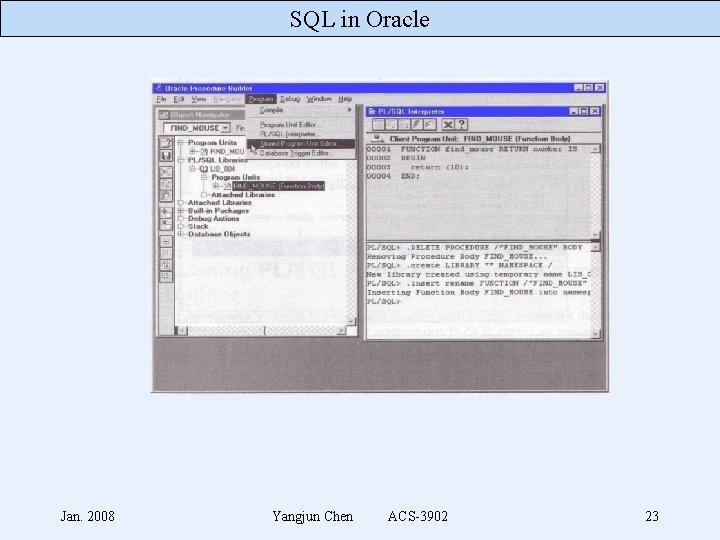Choose PL/SQL Interpreter from Program menu
Viewport: 720px width, 540px height.
point(301,134)
